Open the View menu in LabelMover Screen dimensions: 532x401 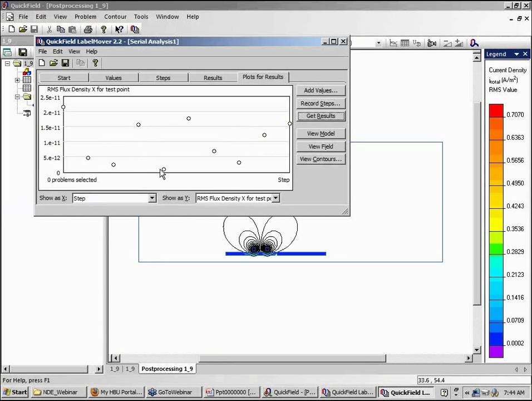tap(75, 51)
